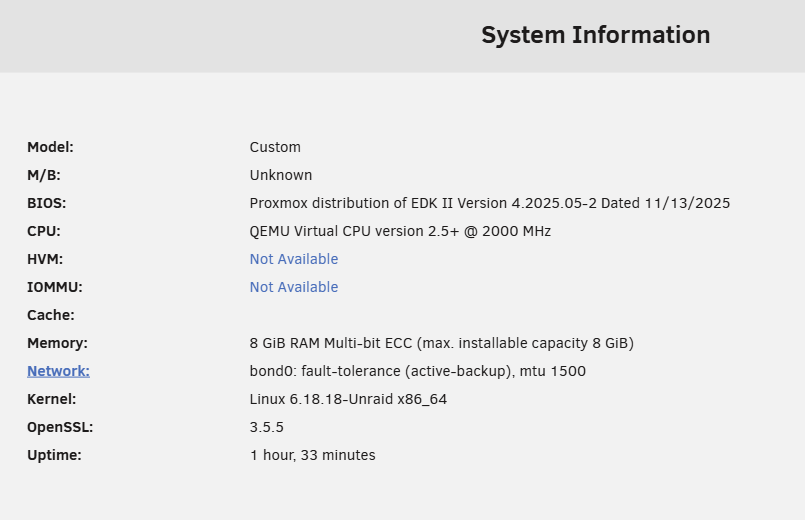Click the M/B value Unknown
The image size is (805, 520).
tap(281, 175)
